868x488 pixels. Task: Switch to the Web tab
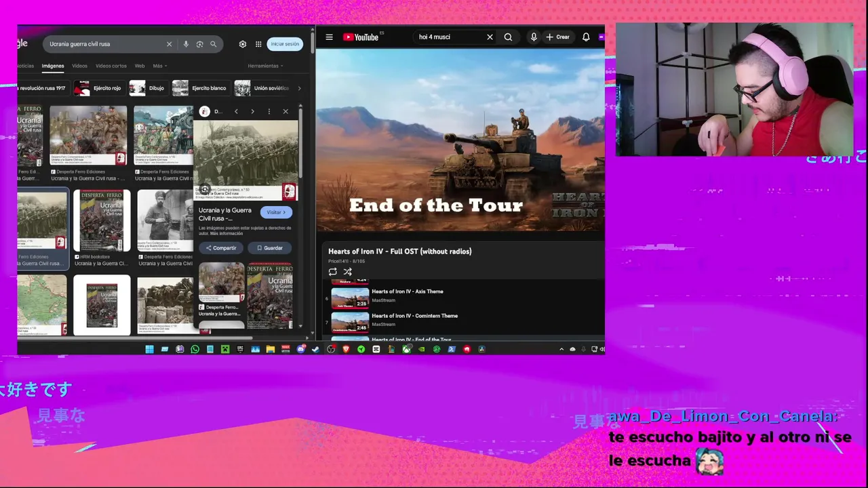point(140,66)
